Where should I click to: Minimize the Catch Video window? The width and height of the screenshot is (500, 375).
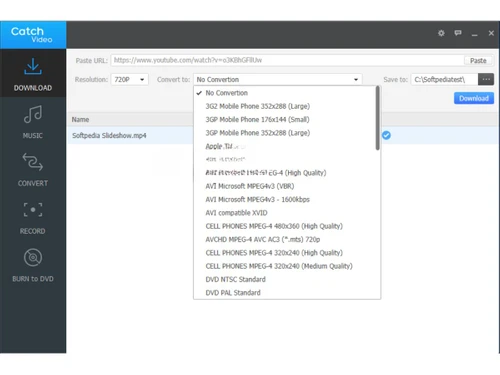(474, 34)
